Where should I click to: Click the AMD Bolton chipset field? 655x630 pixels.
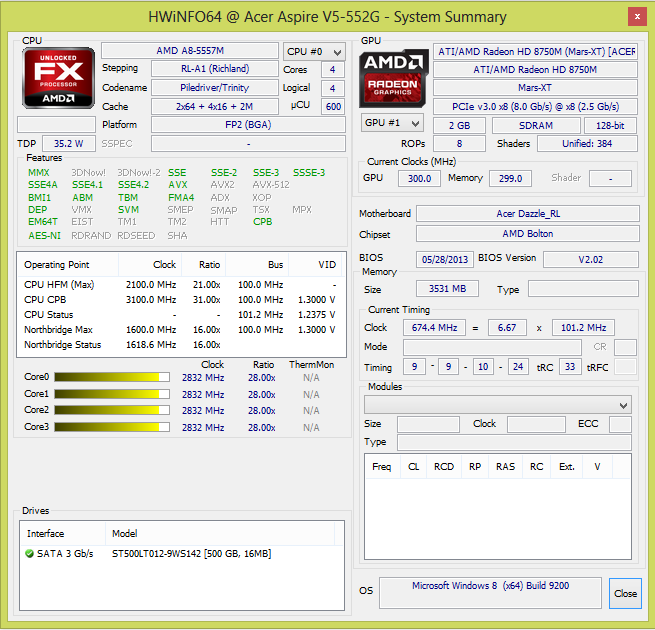528,234
